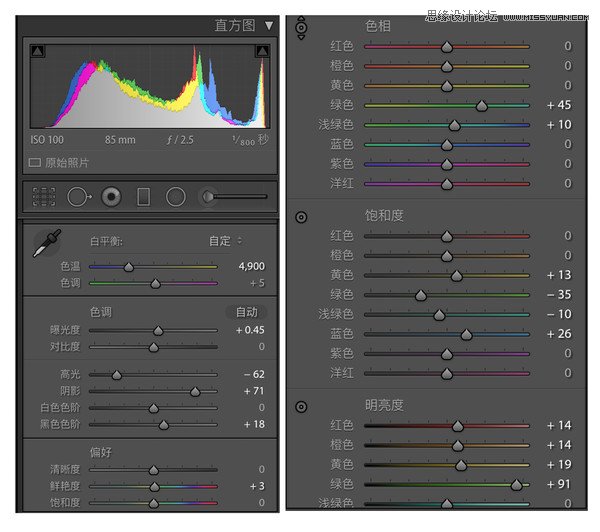600x532 pixels.
Task: Adjust the 明亮度 黄色 slider handle
Action: point(461,465)
